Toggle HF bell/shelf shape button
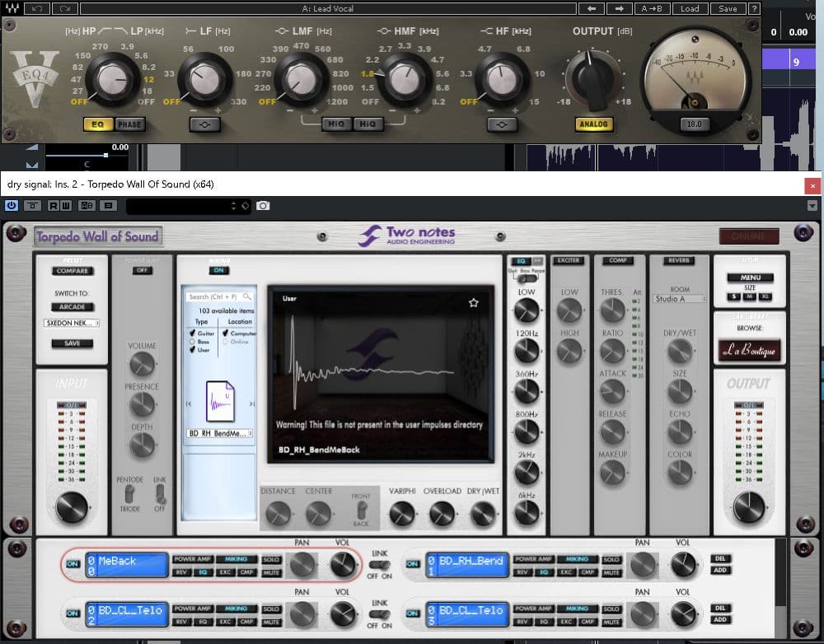 502,124
